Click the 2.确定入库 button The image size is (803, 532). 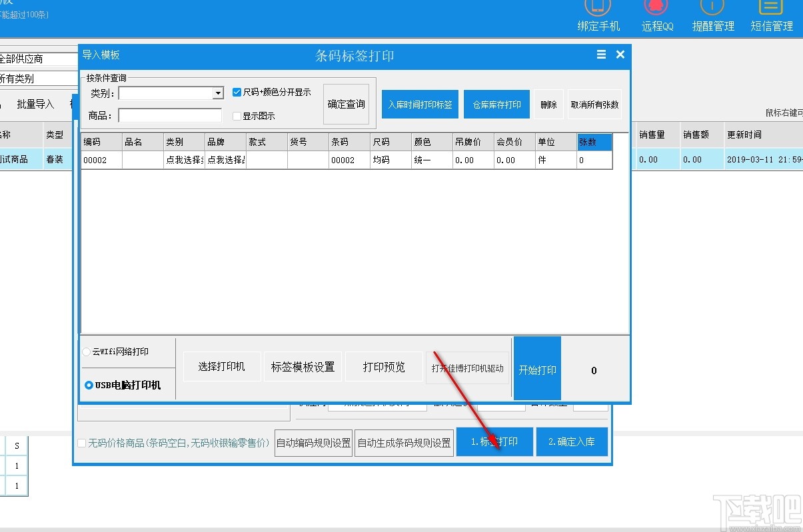[x=572, y=441]
